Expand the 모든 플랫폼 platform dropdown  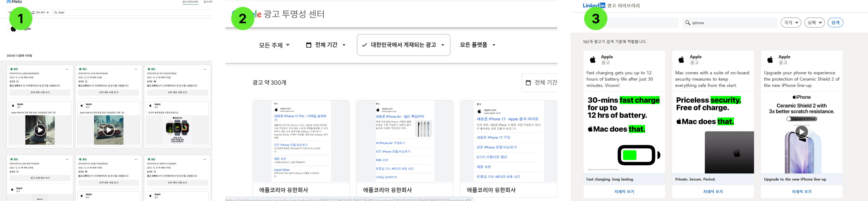tap(477, 45)
